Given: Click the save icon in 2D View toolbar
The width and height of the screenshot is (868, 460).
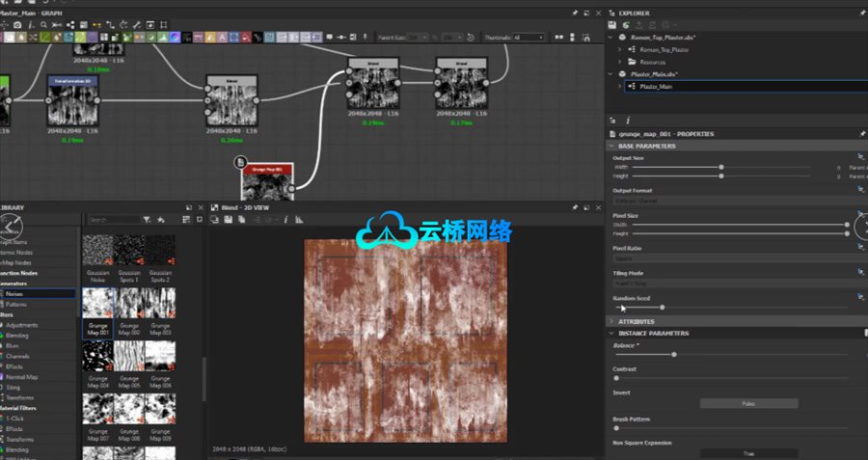Looking at the screenshot, I should click(228, 220).
